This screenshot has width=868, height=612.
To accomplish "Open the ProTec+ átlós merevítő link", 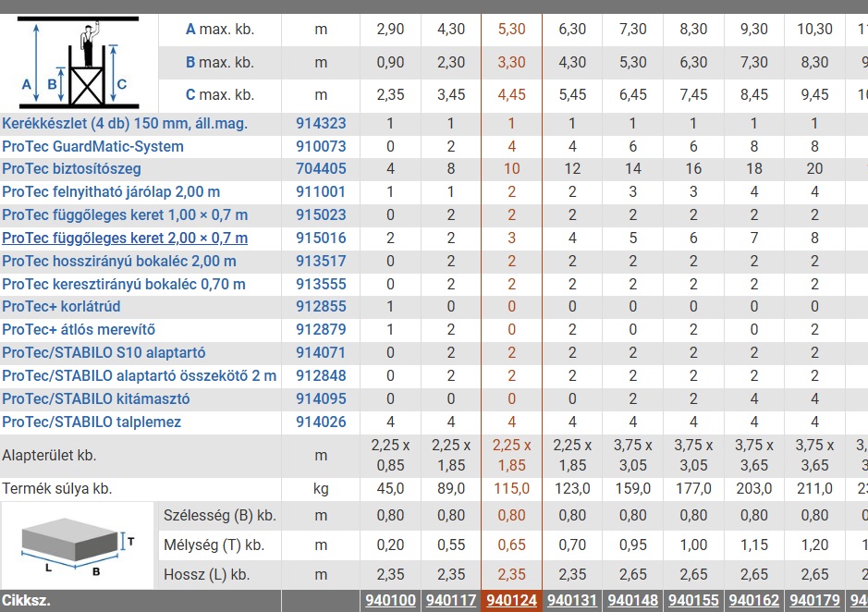I will tap(78, 329).
